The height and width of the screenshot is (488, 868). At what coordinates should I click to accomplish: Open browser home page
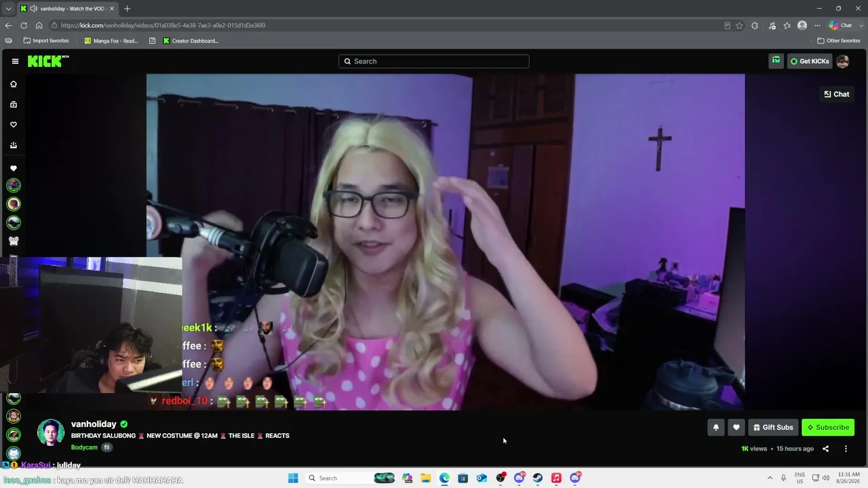39,25
